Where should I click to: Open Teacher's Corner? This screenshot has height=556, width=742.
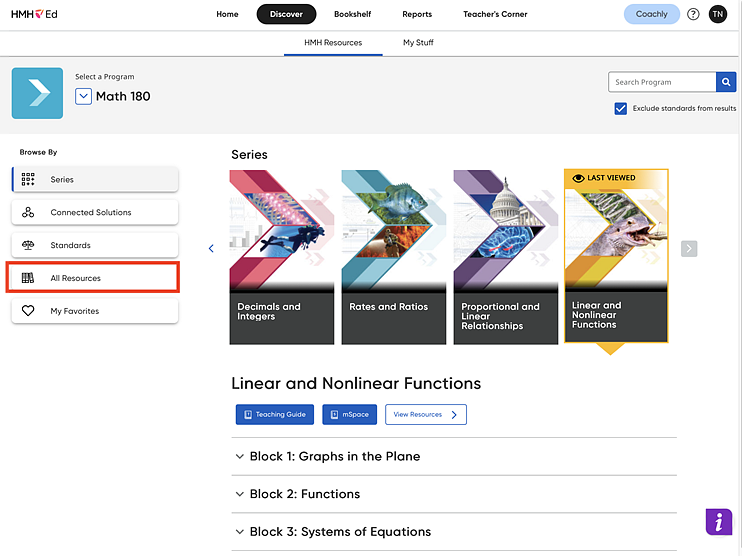(x=495, y=14)
